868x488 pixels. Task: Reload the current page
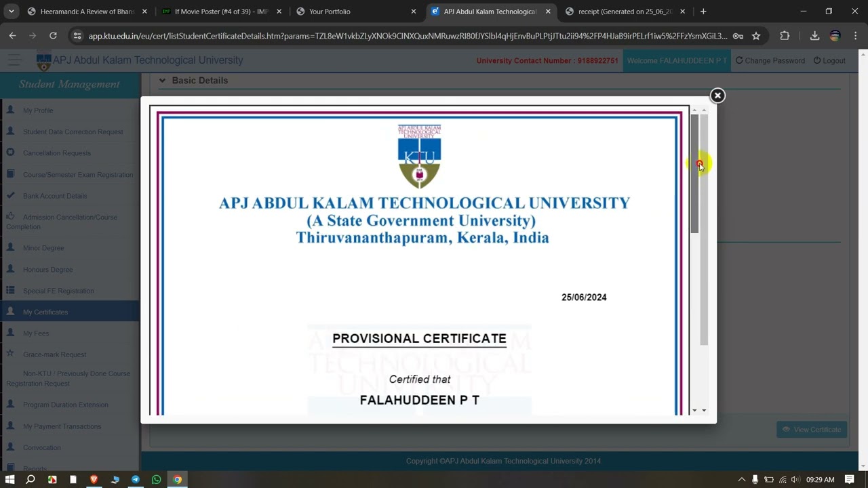coord(53,36)
